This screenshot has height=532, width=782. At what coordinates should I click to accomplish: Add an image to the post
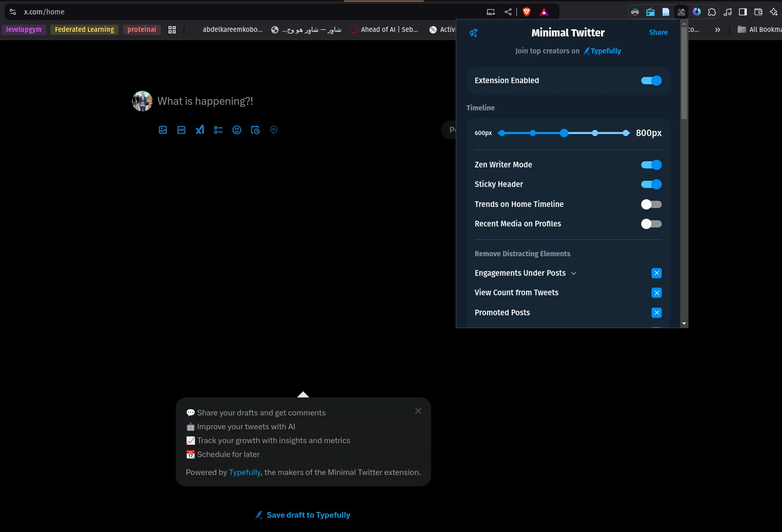(163, 130)
